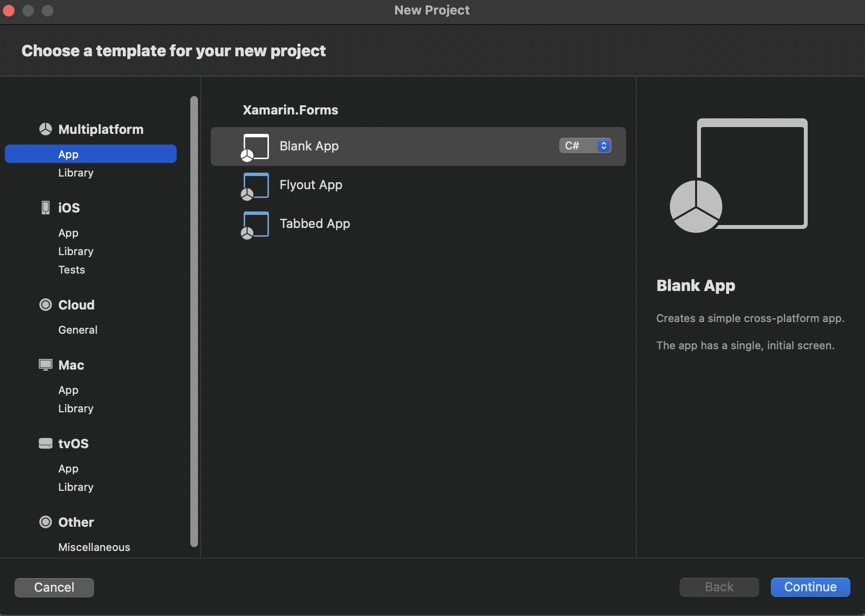Open the C# language dropdown
Screen dimensions: 865x616
585,146
